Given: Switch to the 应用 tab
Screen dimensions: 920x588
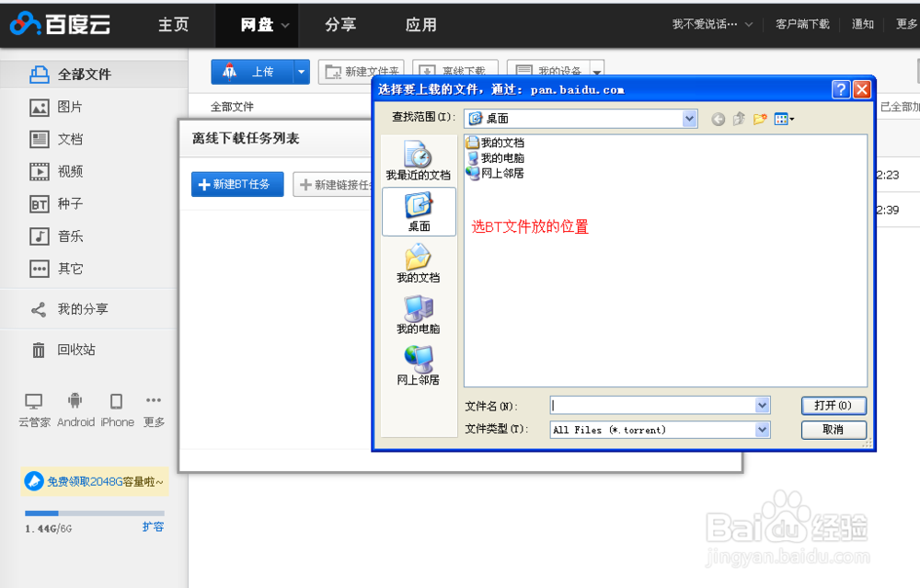Looking at the screenshot, I should tap(421, 25).
